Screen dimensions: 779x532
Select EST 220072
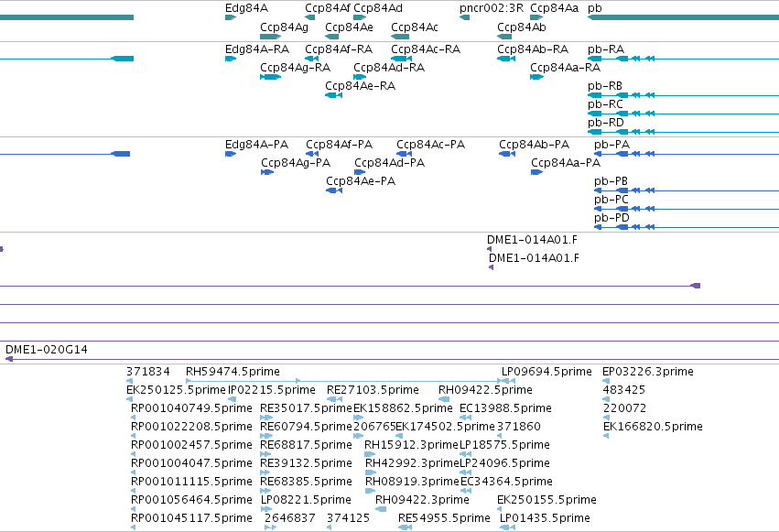[624, 408]
